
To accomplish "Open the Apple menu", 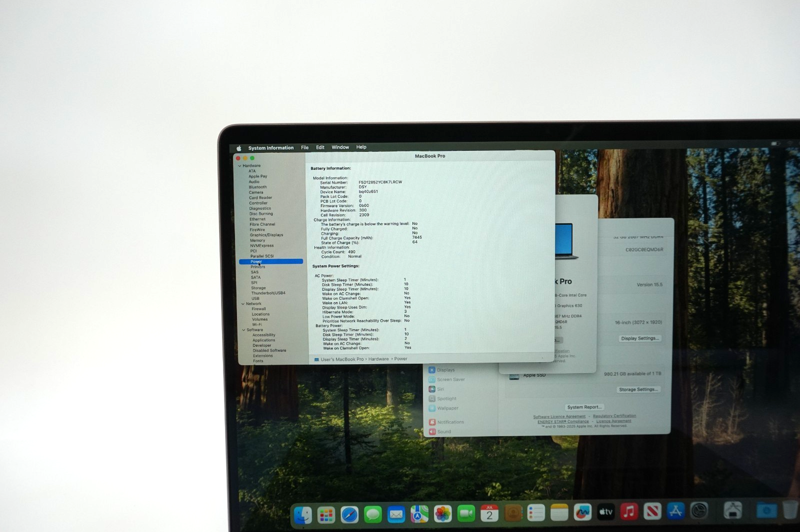I will [239, 148].
